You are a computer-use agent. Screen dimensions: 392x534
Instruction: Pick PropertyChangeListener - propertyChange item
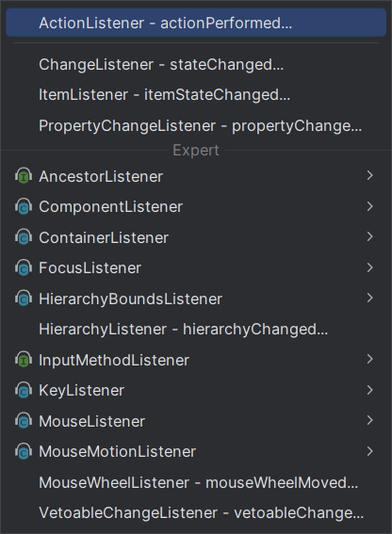196,125
